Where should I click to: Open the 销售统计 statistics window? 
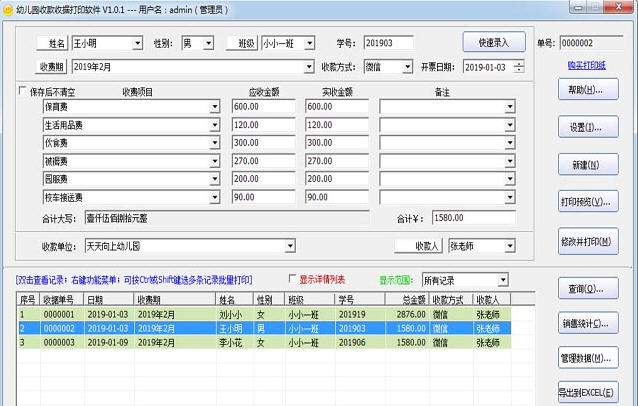pyautogui.click(x=585, y=324)
